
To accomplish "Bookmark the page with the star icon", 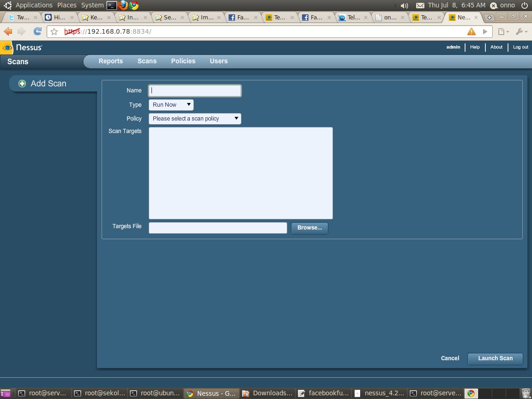I will (x=54, y=32).
